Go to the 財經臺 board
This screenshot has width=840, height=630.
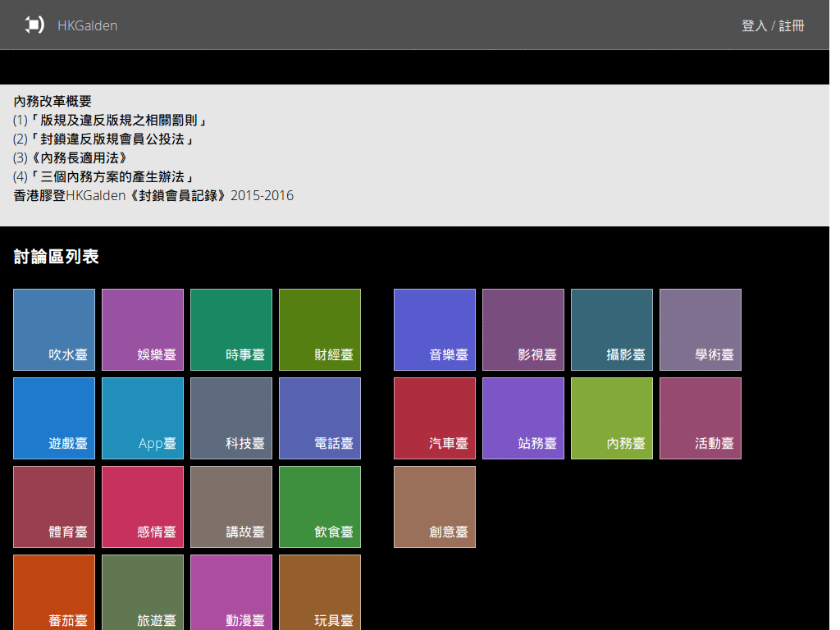[320, 330]
